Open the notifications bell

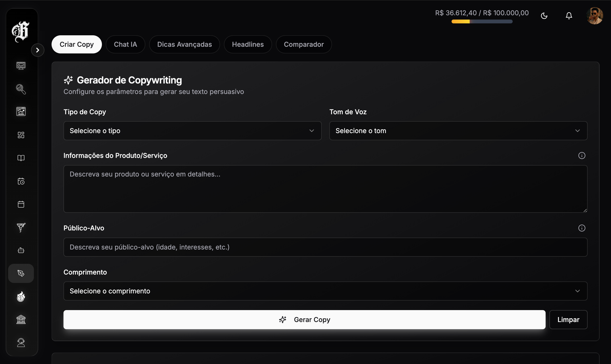click(x=569, y=16)
